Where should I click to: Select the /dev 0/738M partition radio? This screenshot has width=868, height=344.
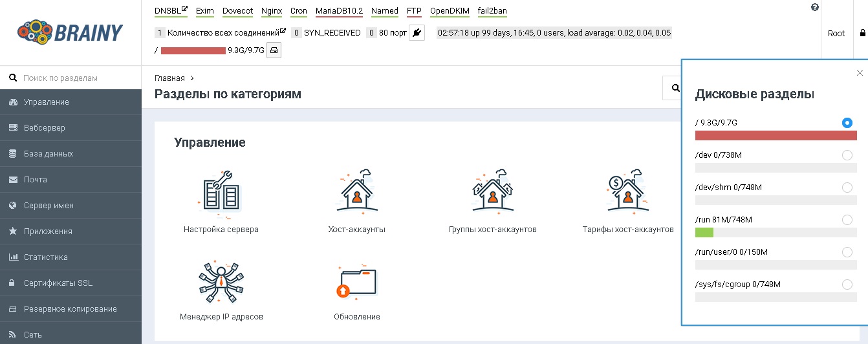pyautogui.click(x=847, y=155)
